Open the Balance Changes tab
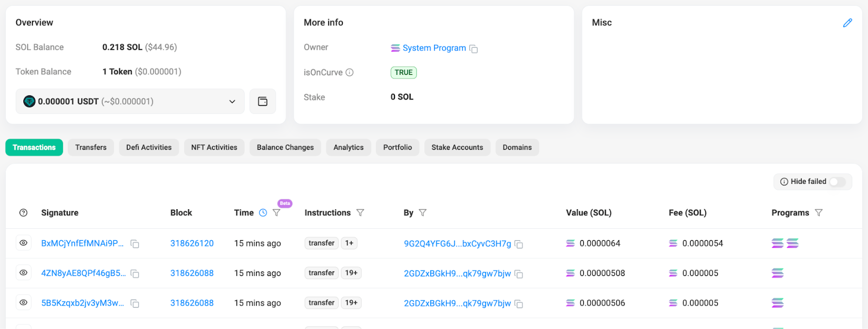Viewport: 868px width, 329px height. pos(285,147)
